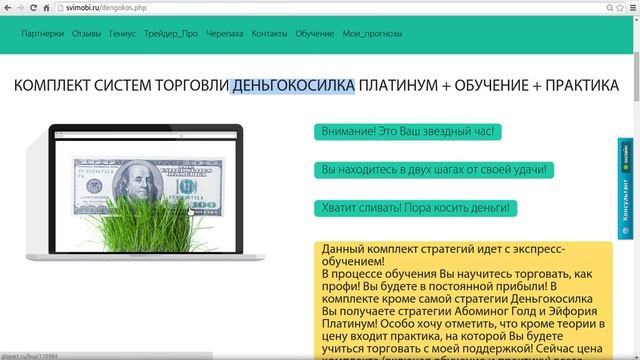
Task: Click the laptop with dollar bill image
Action: pyautogui.click(x=145, y=192)
